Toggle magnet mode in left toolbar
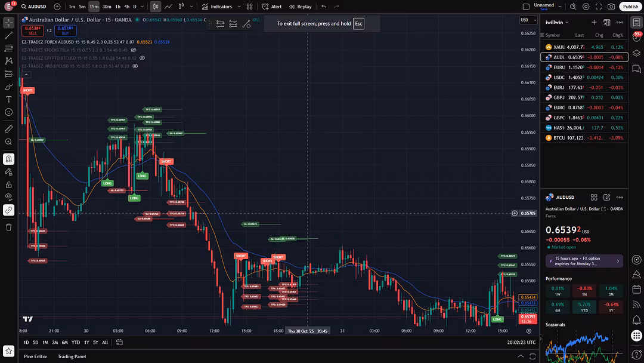Viewport: 644px width, 363px height. (x=9, y=159)
